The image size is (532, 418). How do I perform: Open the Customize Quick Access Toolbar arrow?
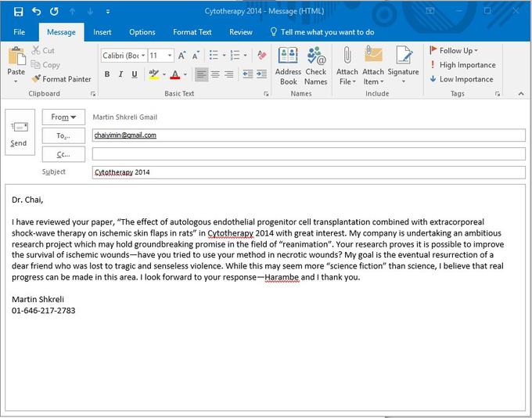pyautogui.click(x=107, y=12)
